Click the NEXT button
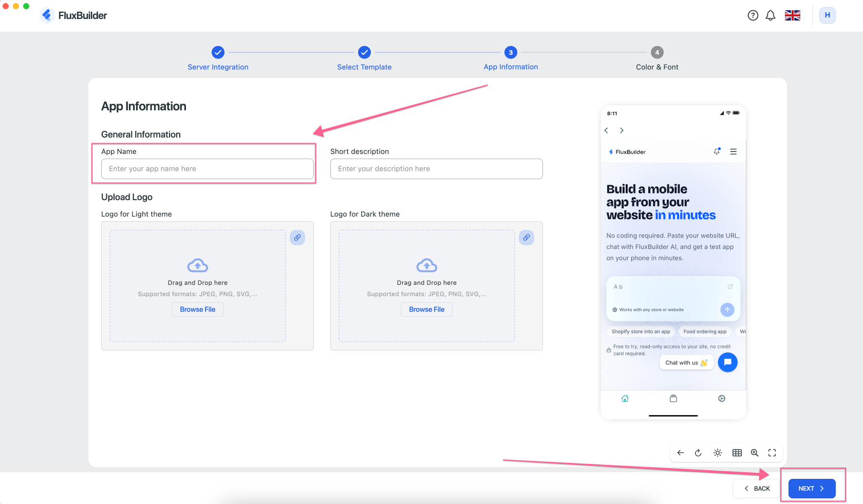863x504 pixels. click(x=812, y=489)
